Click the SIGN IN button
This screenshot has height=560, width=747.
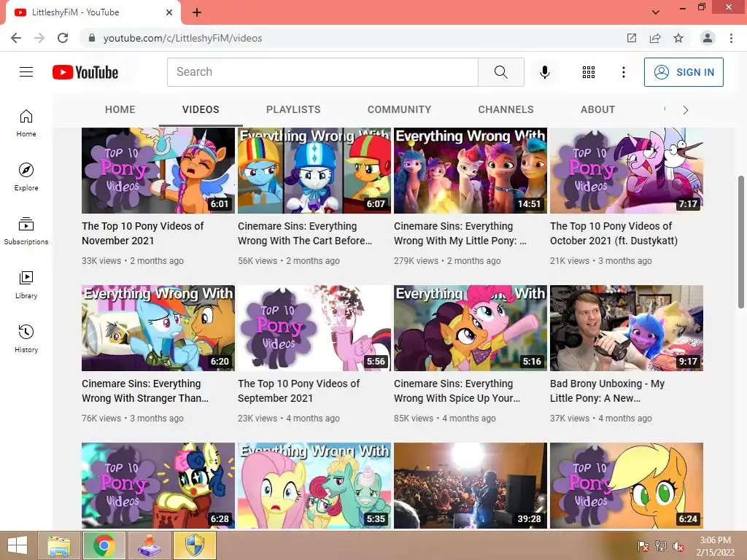pos(684,72)
